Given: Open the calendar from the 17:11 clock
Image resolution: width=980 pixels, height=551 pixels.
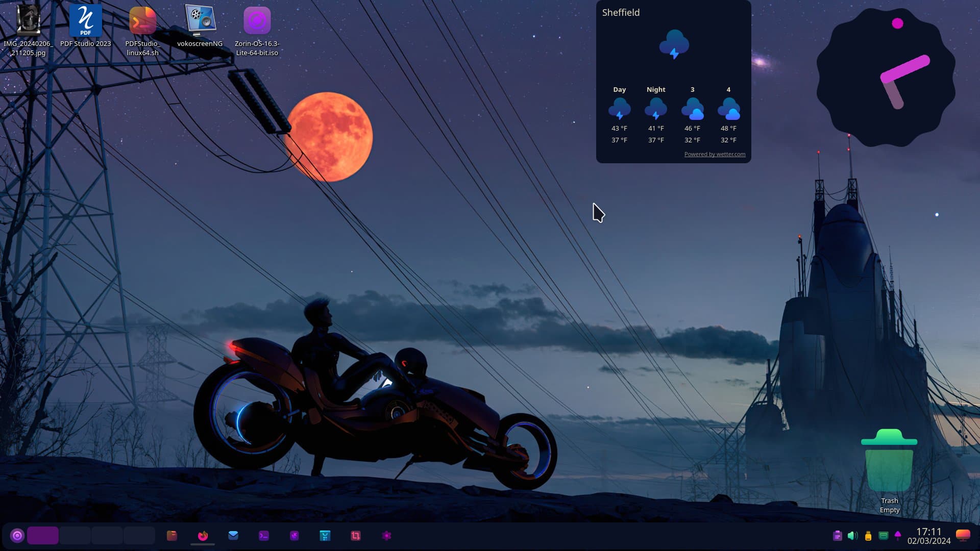Looking at the screenshot, I should coord(928,531).
